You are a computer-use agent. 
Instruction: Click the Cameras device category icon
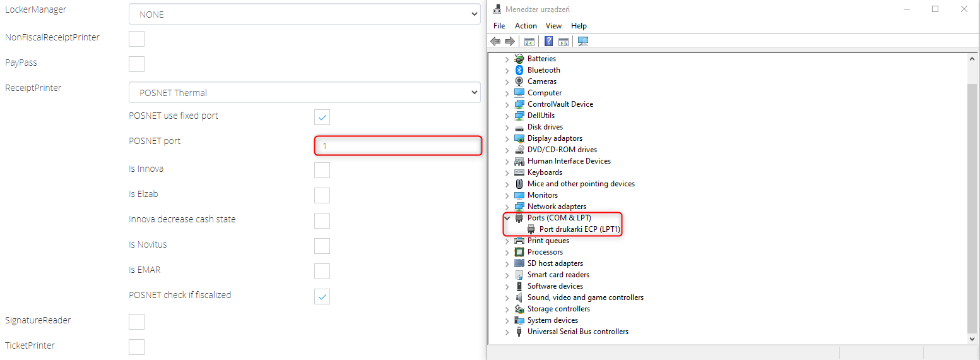(519, 81)
